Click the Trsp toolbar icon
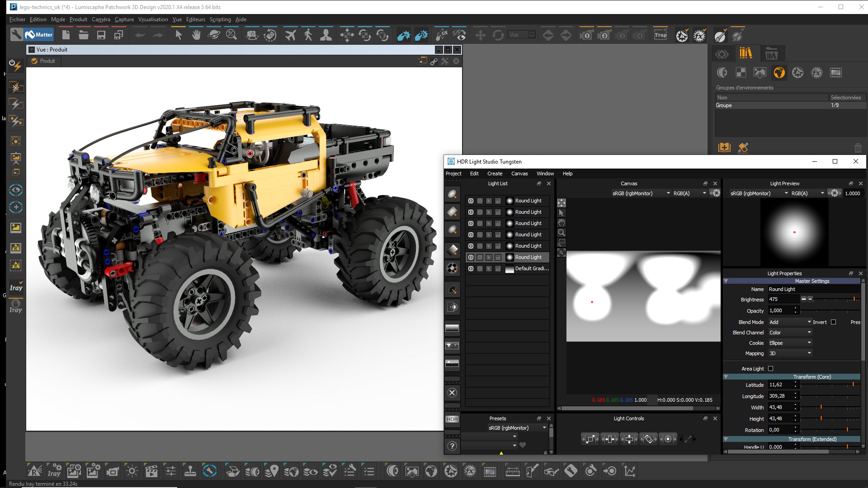The height and width of the screenshot is (488, 868). [x=660, y=35]
